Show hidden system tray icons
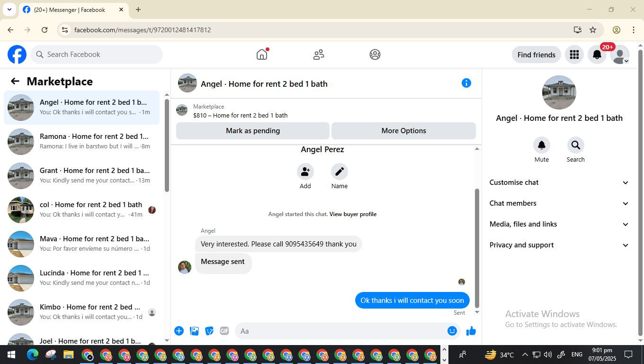 pyautogui.click(x=525, y=355)
